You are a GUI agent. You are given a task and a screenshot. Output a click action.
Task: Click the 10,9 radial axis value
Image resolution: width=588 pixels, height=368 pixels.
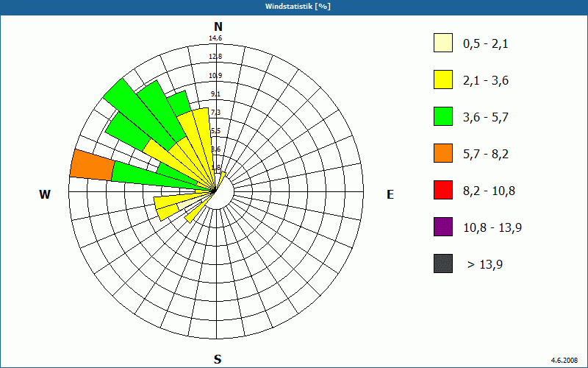click(x=215, y=76)
